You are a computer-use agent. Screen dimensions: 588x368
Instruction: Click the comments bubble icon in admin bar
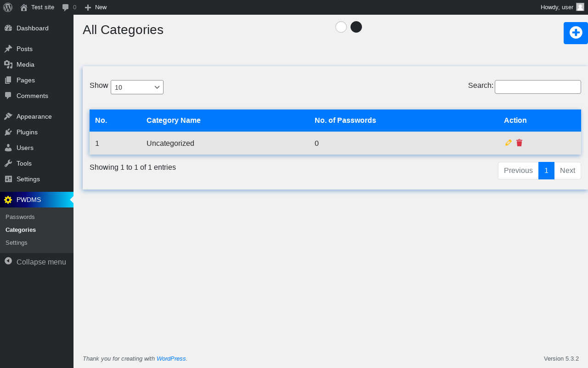coord(66,7)
